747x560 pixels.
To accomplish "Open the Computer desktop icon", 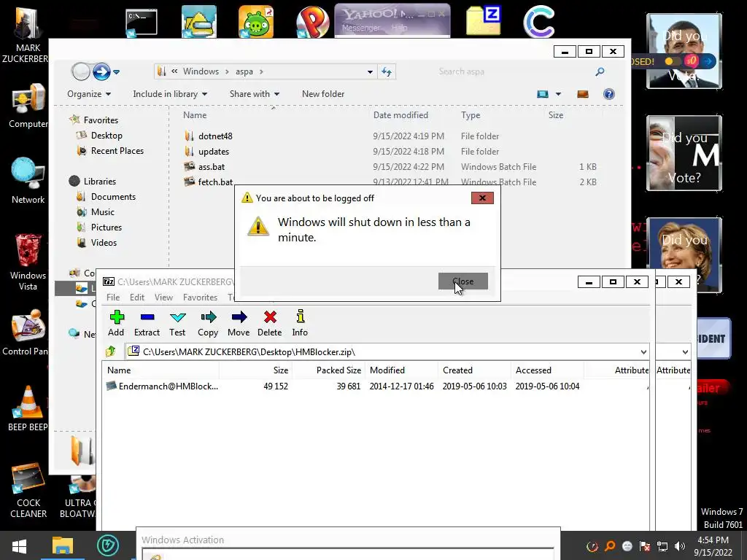I will pyautogui.click(x=28, y=106).
